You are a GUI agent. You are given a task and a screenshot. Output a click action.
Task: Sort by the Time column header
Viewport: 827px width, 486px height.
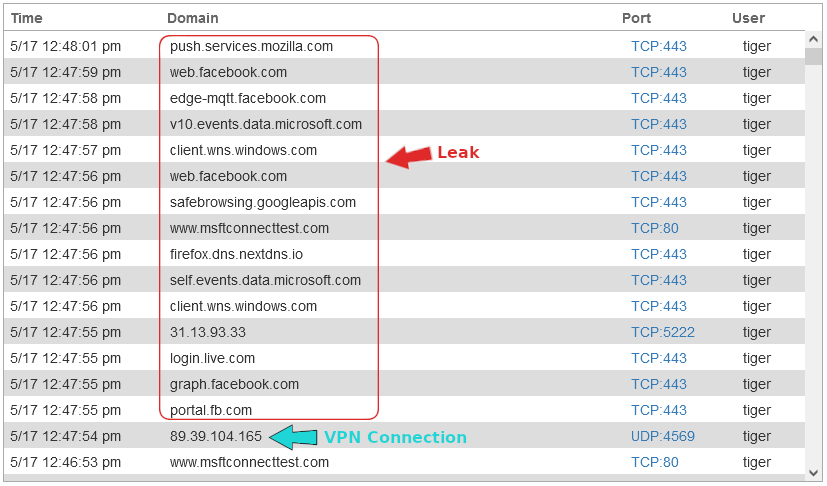coord(27,18)
